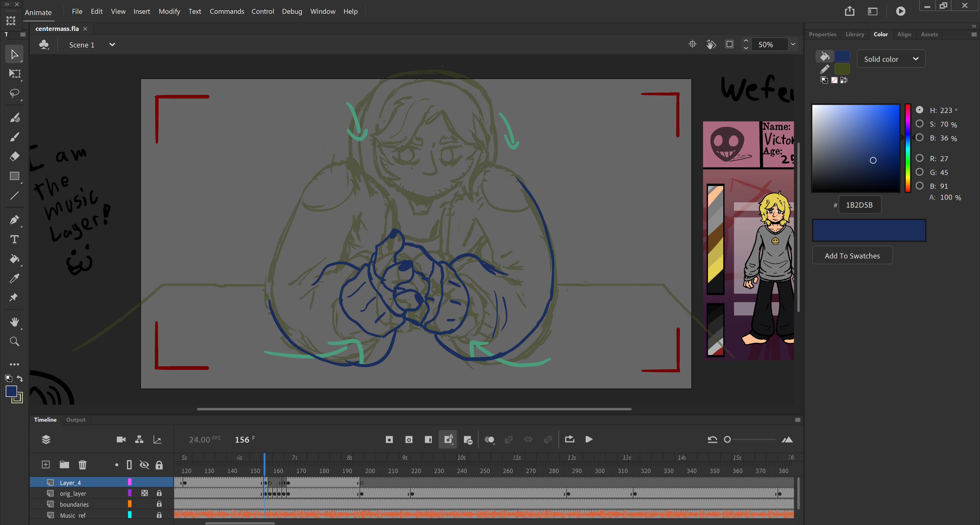Screen dimensions: 980x525
Task: Open the 50% zoom level dropdown
Action: click(793, 44)
